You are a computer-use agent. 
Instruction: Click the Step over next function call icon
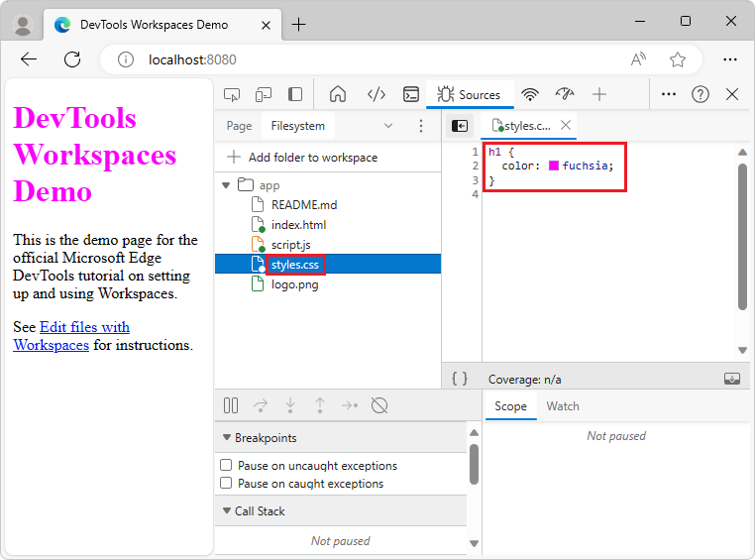[x=261, y=405]
